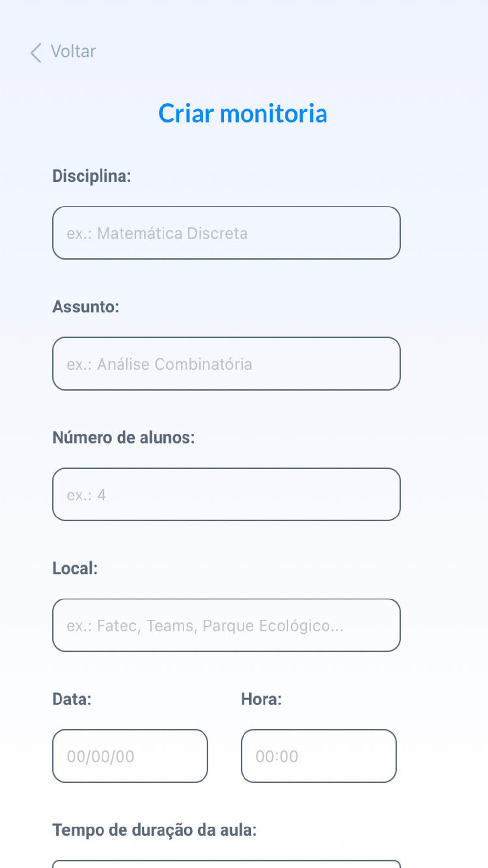Click the Criar monitoria heading

tap(243, 113)
